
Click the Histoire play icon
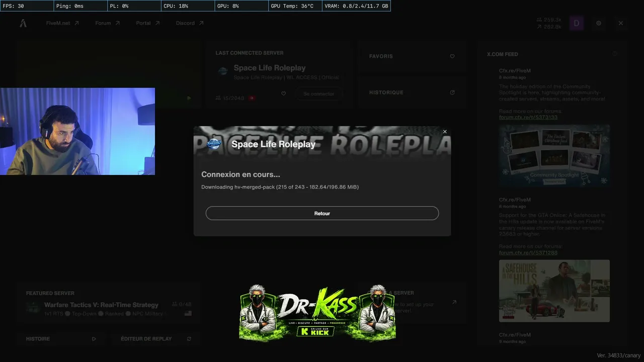[94, 339]
